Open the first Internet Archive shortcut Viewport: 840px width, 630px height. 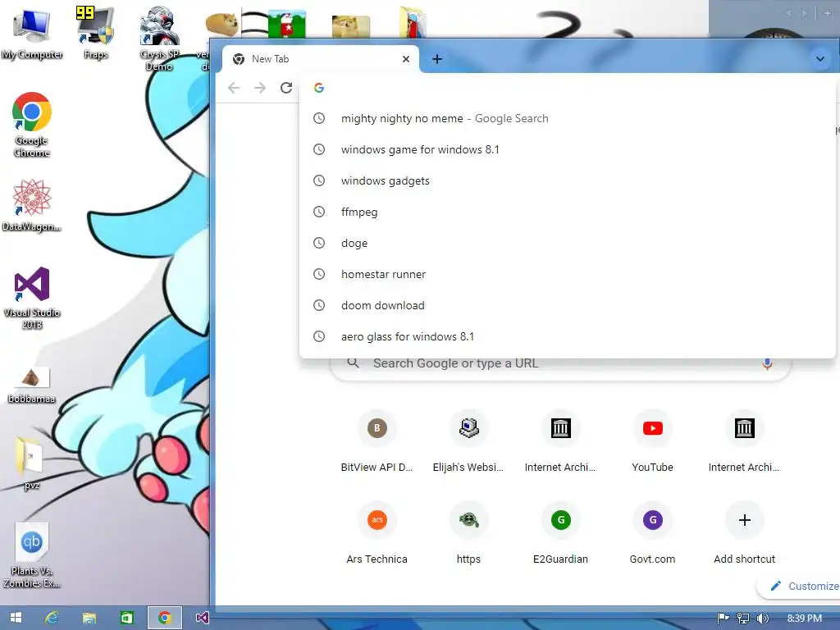point(560,442)
